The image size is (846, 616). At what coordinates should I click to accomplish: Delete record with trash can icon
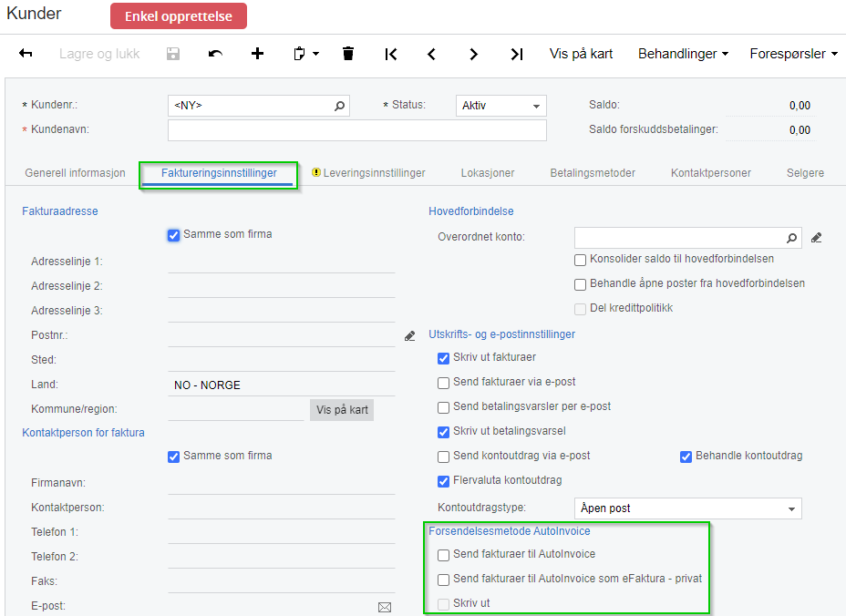[x=348, y=54]
